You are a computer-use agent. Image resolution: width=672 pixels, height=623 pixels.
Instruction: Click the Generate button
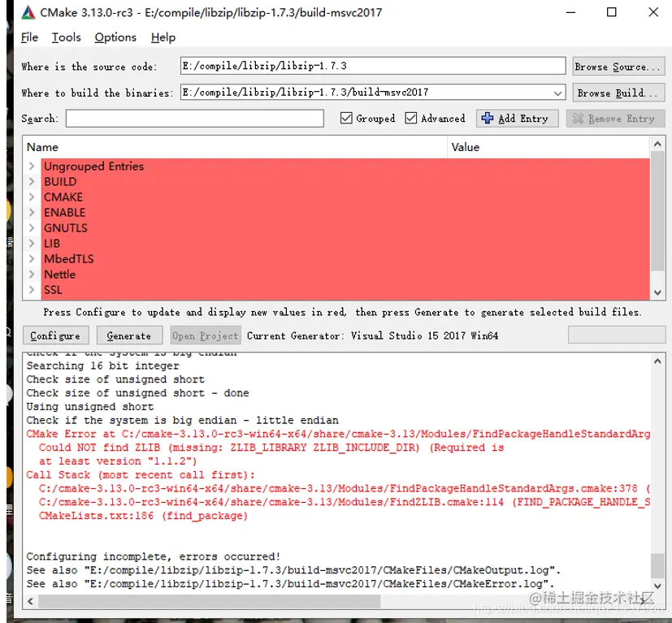click(129, 335)
